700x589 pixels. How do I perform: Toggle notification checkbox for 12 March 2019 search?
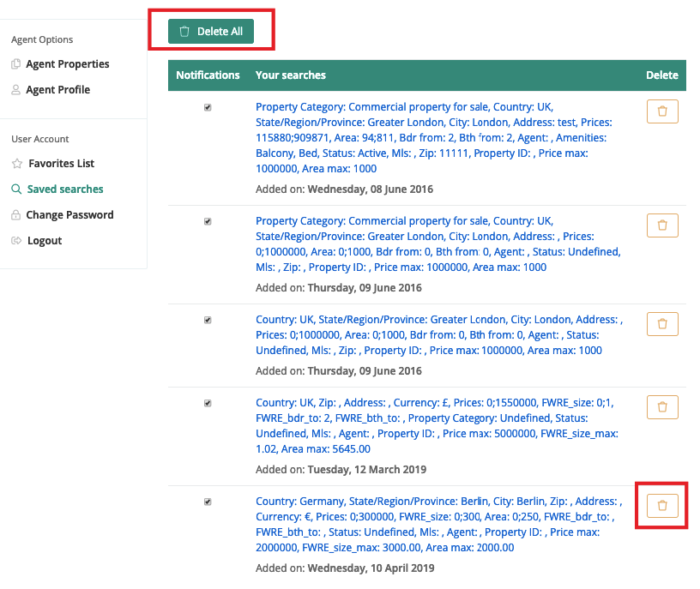[208, 403]
